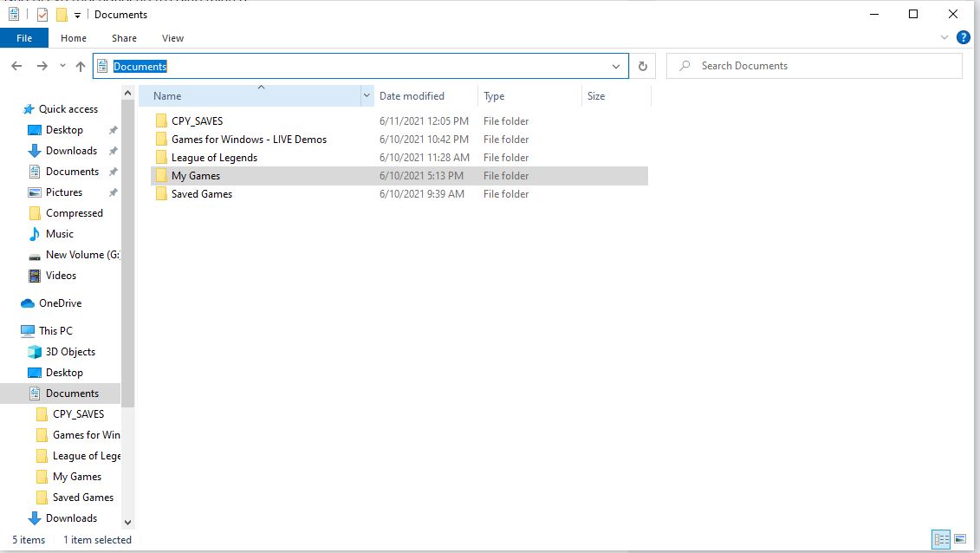This screenshot has width=980, height=553.
Task: Refresh the Documents folder view
Action: [x=642, y=66]
